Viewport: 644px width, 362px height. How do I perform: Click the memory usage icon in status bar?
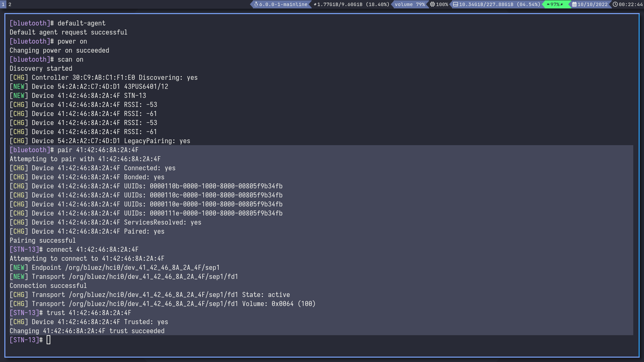click(315, 4)
